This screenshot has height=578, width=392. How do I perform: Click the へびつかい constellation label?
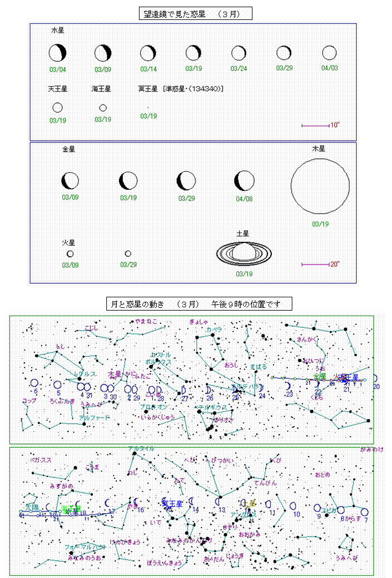[220, 461]
